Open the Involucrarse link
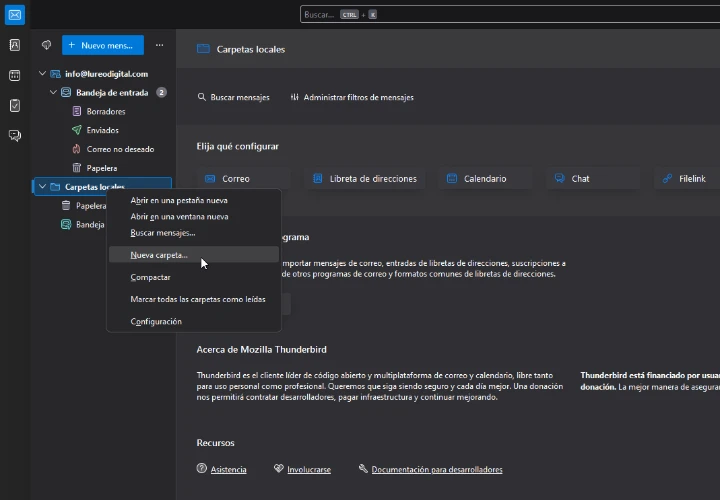 point(309,470)
